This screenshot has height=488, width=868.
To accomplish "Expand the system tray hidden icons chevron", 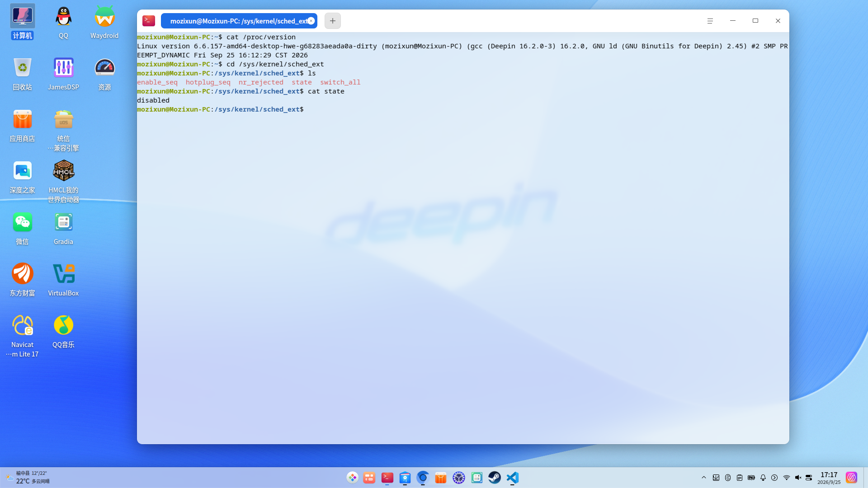I will point(704,478).
